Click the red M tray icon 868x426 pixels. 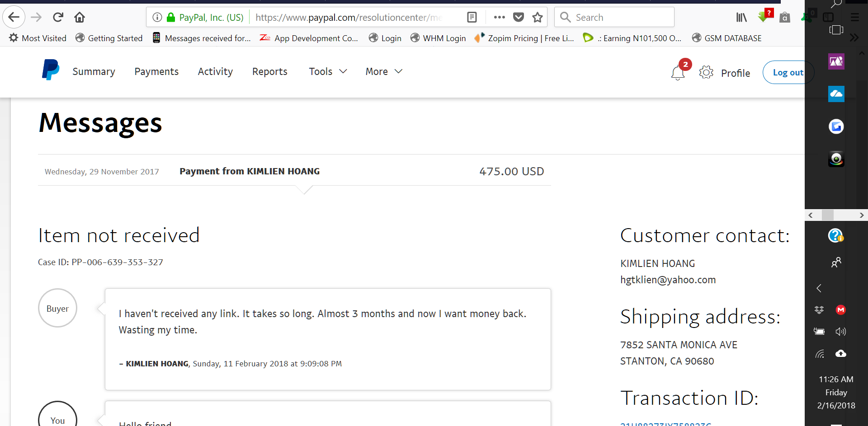pos(841,310)
